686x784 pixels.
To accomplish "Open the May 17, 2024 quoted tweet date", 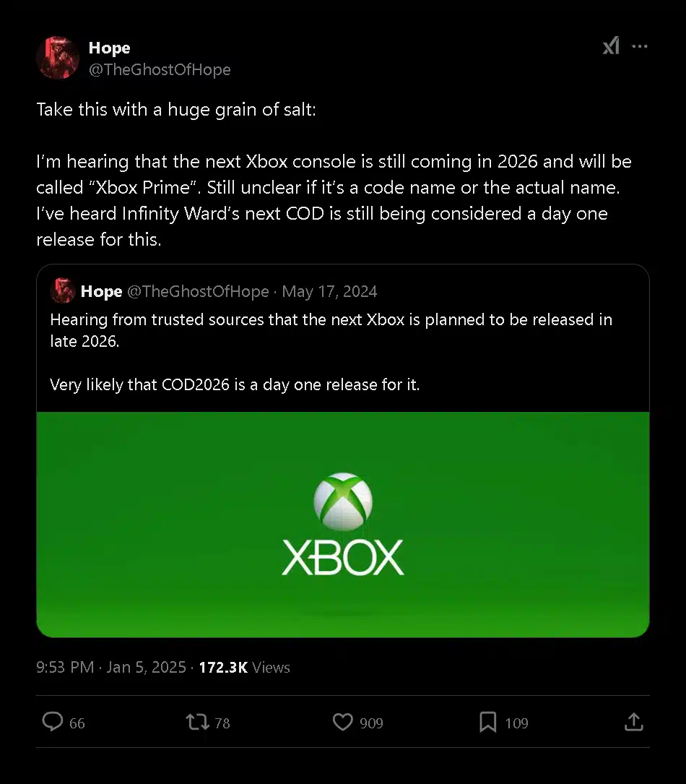I will [x=329, y=291].
